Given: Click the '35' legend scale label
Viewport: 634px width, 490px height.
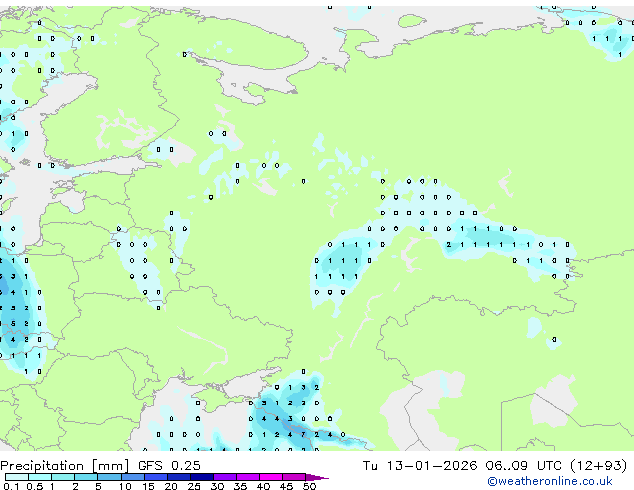Looking at the screenshot, I should (240, 486).
